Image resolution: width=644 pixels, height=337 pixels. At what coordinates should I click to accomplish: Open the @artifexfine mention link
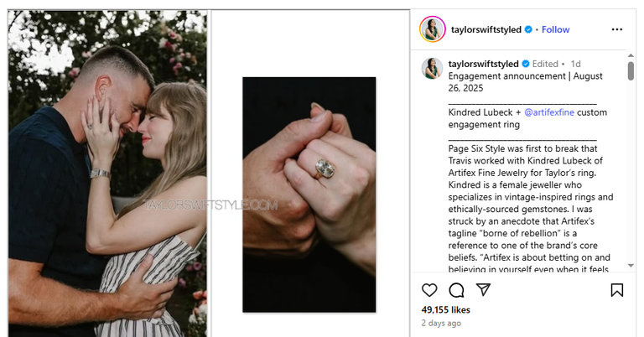(553, 112)
